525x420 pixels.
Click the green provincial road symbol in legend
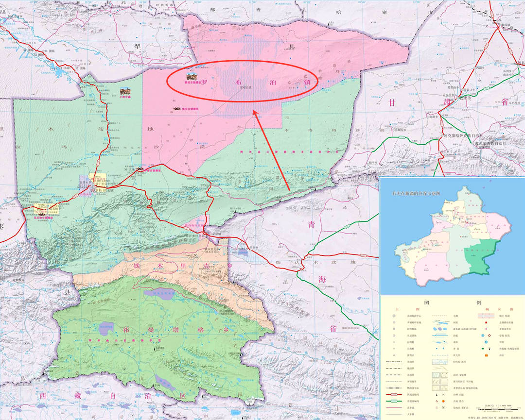point(394,401)
